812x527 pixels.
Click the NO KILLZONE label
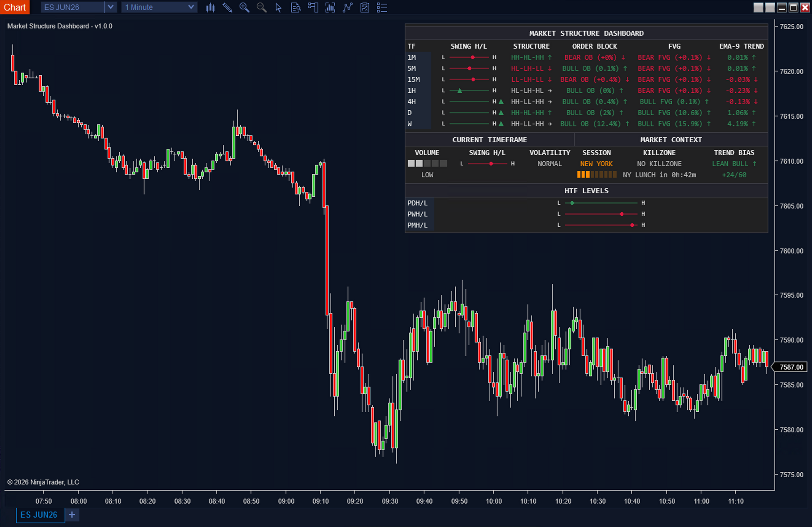[659, 164]
